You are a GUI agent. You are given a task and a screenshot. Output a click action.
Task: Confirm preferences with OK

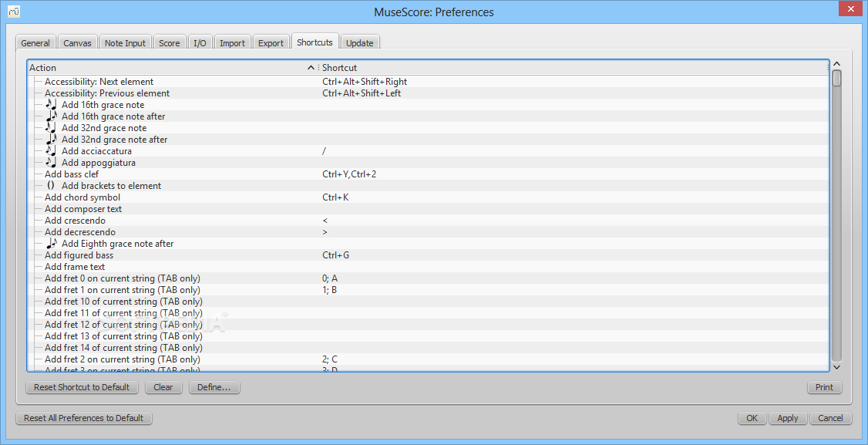(752, 418)
